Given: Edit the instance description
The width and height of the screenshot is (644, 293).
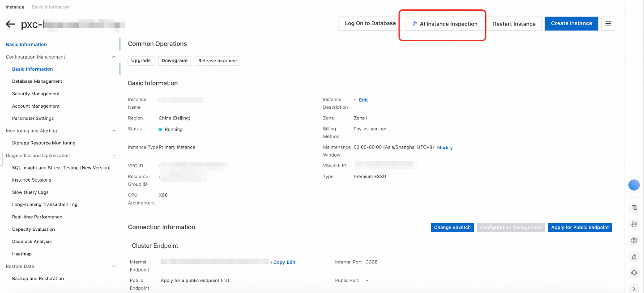Looking at the screenshot, I should (x=363, y=100).
